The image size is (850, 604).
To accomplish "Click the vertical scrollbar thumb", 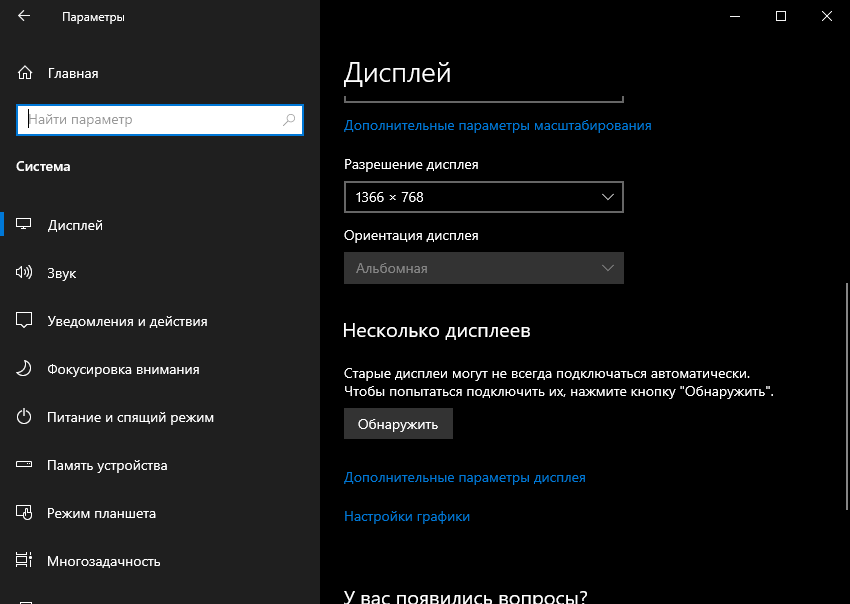I will click(847, 396).
